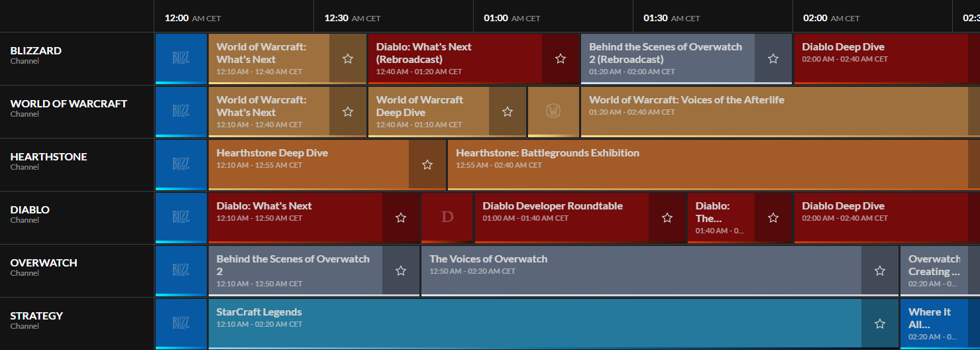Click the Blizz logo tile in the Strategy row
The image size is (980, 350).
(181, 323)
